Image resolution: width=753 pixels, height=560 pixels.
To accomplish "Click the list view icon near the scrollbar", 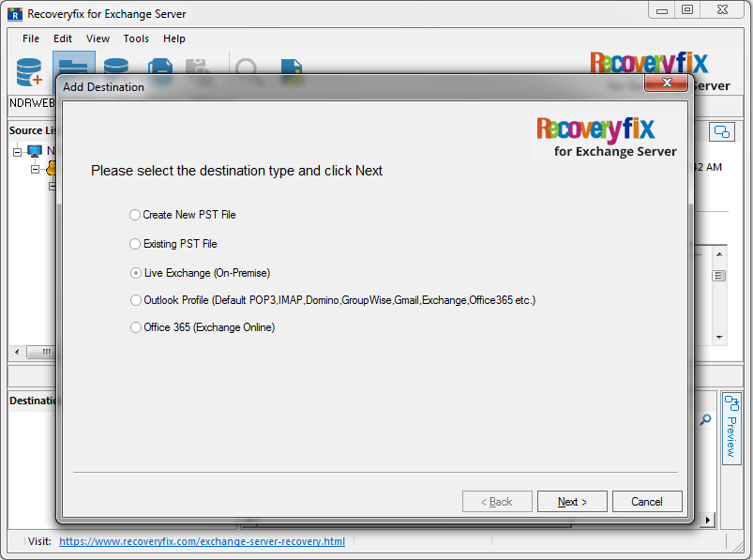I will tap(718, 276).
